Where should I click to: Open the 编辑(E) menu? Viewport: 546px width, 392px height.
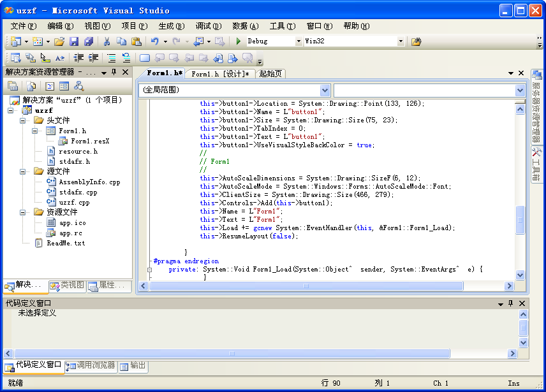click(x=60, y=26)
